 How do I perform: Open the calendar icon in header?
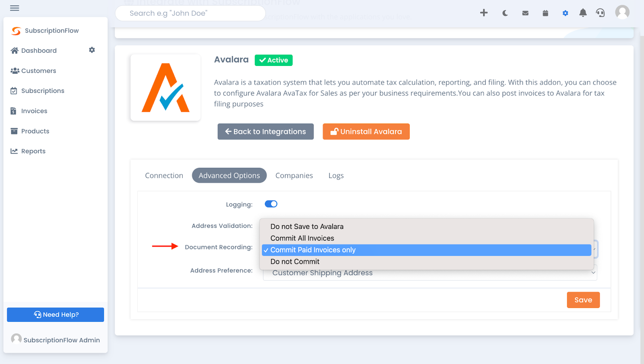(x=545, y=13)
